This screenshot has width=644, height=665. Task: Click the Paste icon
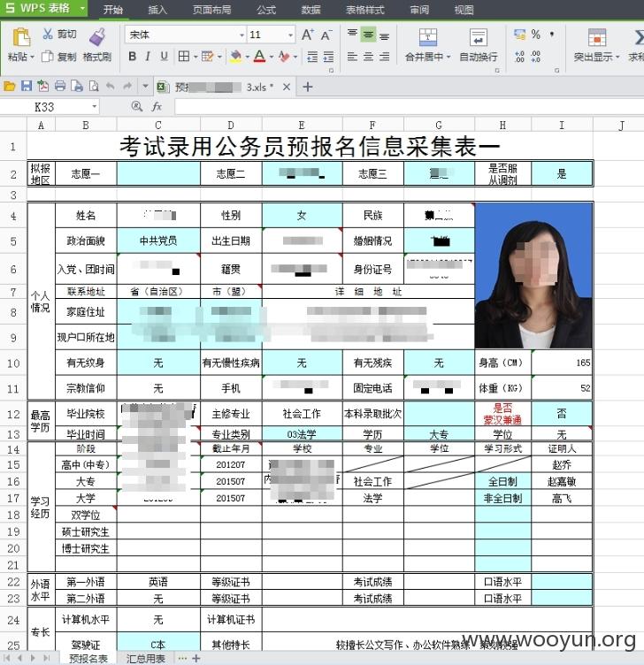(x=20, y=37)
